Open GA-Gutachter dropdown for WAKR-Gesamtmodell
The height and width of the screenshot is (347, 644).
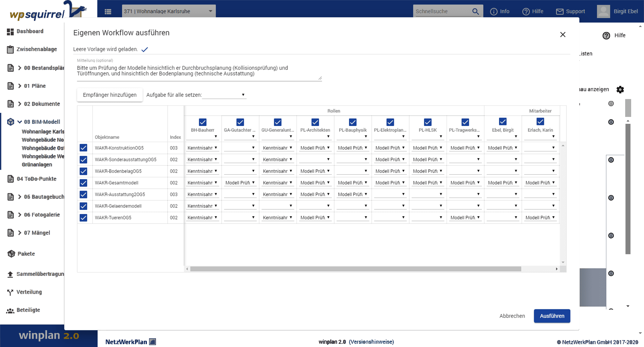click(240, 183)
